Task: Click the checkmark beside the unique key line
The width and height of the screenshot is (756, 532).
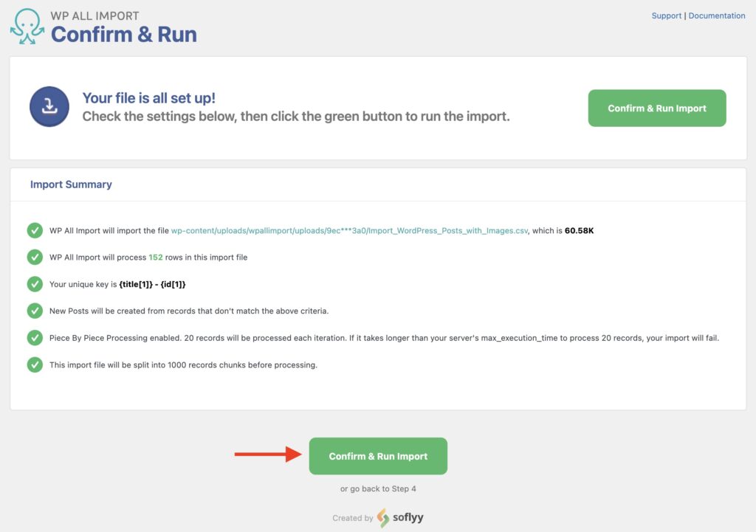Action: [35, 284]
